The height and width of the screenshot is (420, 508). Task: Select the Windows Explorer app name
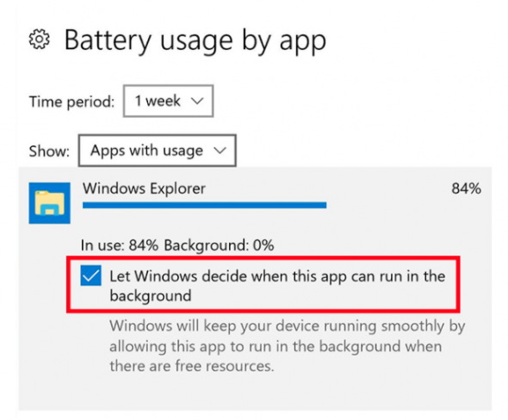coord(144,188)
